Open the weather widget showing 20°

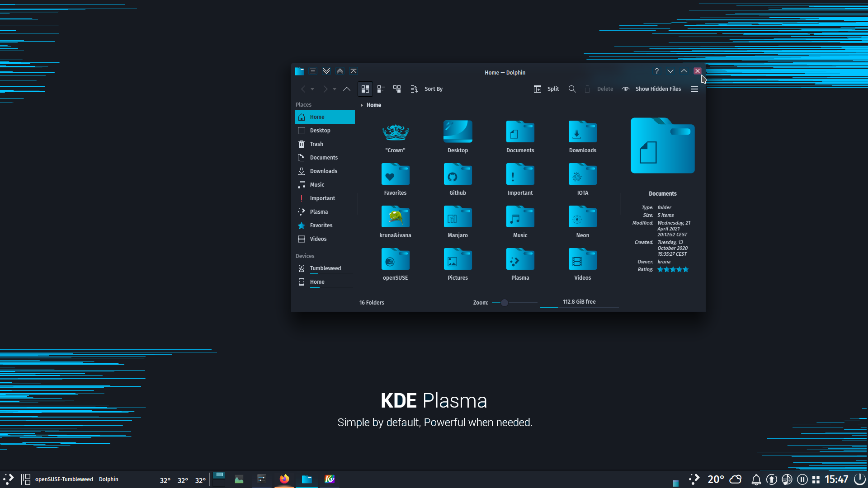click(725, 479)
